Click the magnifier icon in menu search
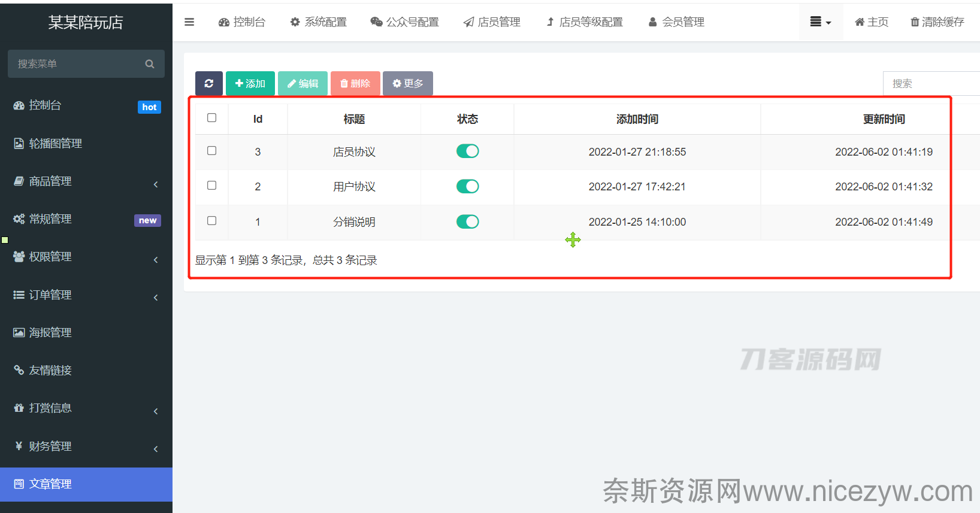Image resolution: width=980 pixels, height=513 pixels. 150,64
